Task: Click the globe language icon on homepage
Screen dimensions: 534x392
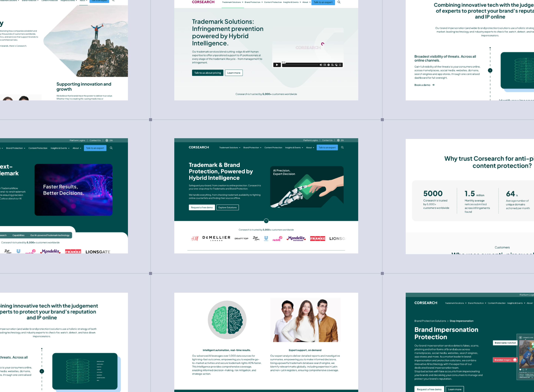Action: (338, 140)
